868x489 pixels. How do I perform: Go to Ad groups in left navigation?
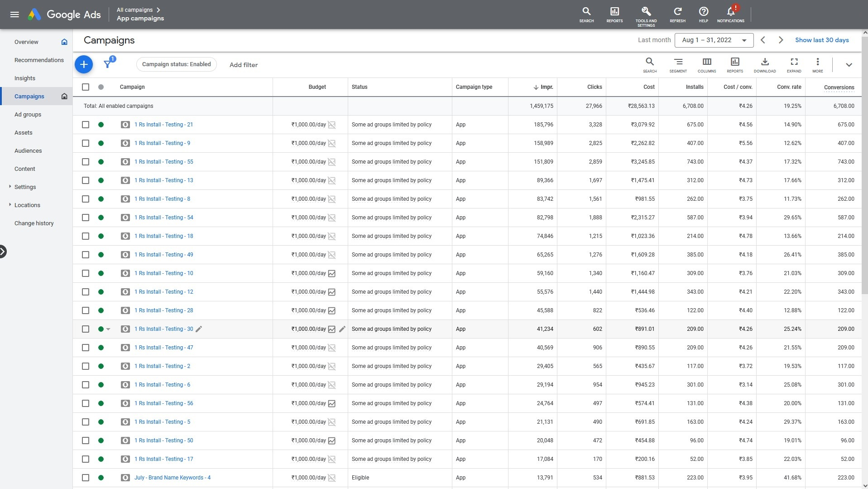coord(28,114)
